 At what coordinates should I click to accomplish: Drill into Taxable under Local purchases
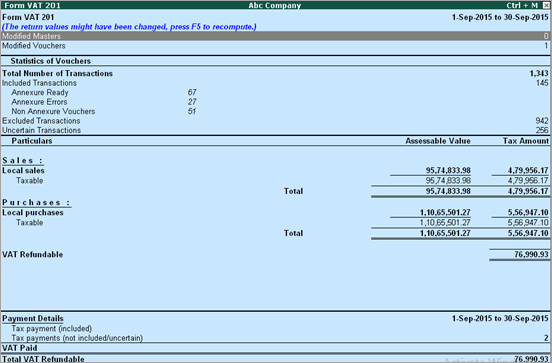[x=275, y=223]
